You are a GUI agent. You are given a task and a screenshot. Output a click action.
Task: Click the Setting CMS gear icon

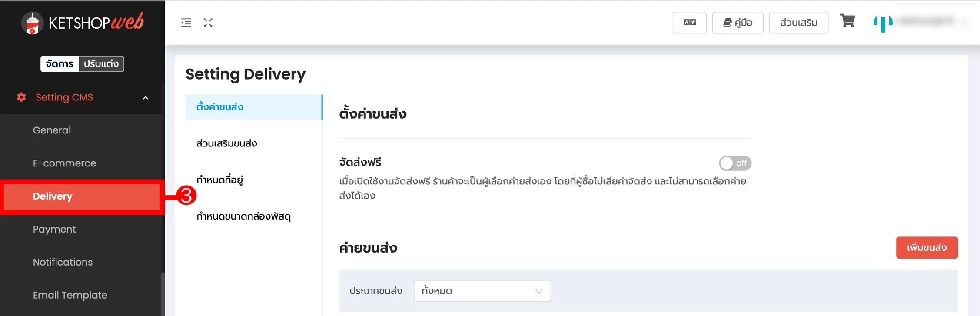click(x=21, y=97)
